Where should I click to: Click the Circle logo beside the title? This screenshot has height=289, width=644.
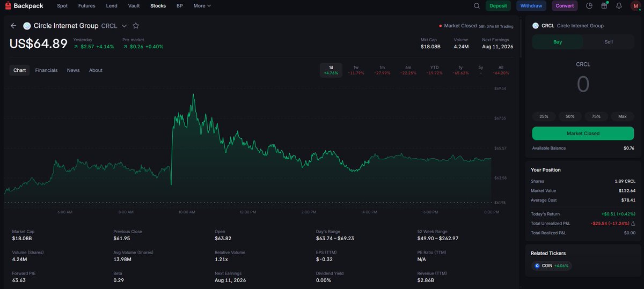point(27,26)
